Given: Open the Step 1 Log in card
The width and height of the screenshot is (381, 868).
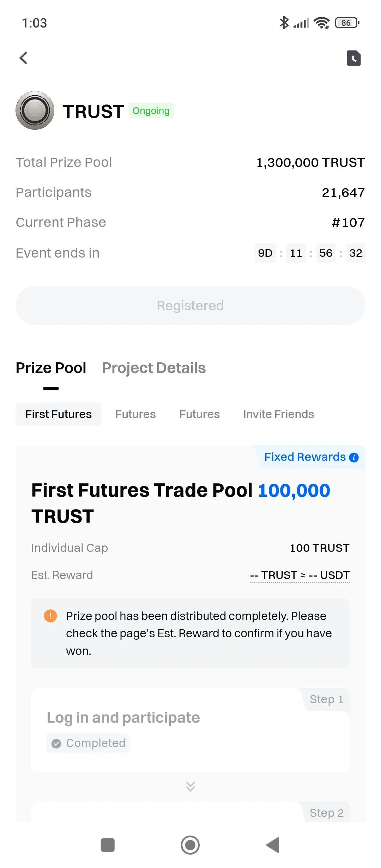Looking at the screenshot, I should (190, 730).
